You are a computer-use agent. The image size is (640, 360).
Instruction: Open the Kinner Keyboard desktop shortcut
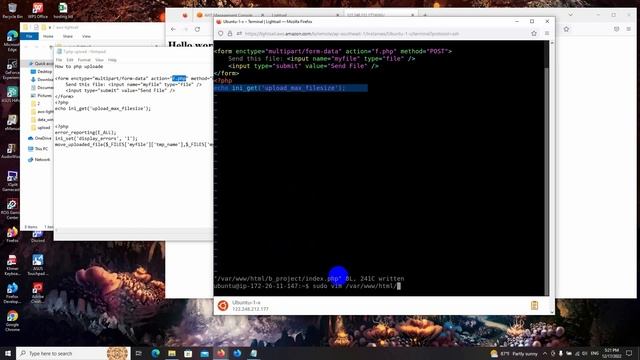pyautogui.click(x=11, y=264)
